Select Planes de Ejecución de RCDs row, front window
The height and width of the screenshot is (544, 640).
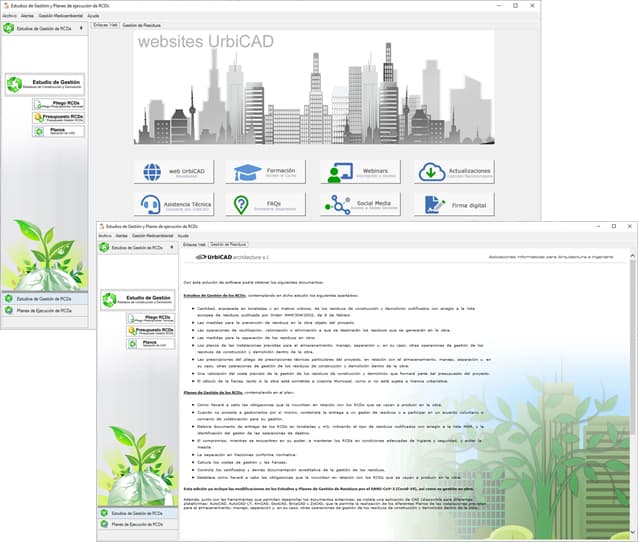(x=138, y=524)
